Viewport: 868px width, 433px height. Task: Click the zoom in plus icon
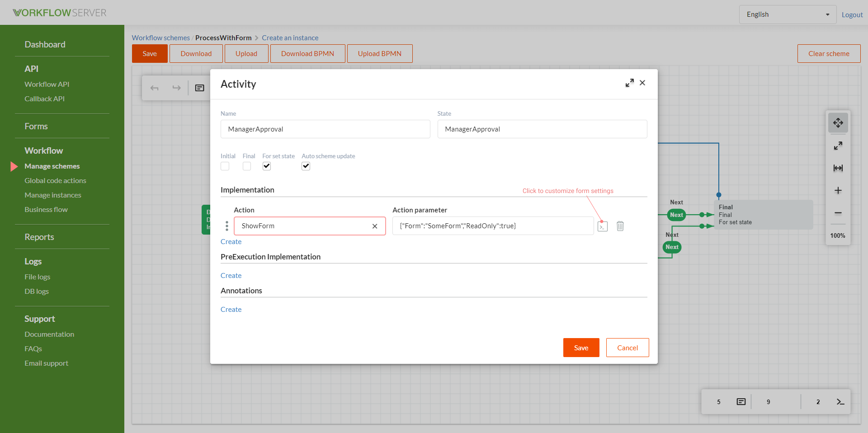pyautogui.click(x=838, y=191)
